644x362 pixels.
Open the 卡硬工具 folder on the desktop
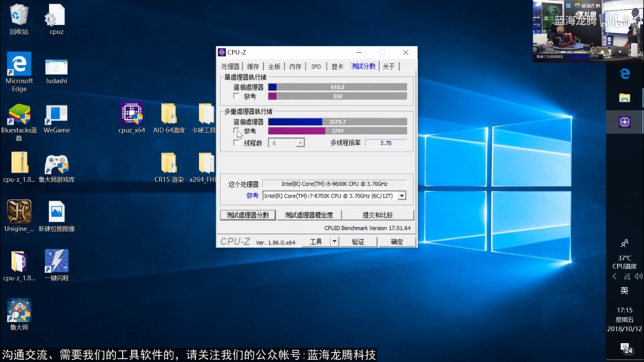coord(204,118)
